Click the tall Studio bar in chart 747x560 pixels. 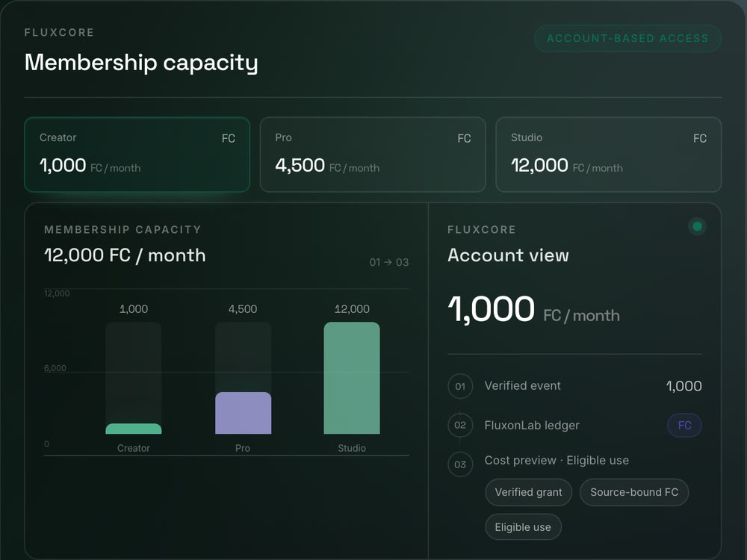coord(352,378)
